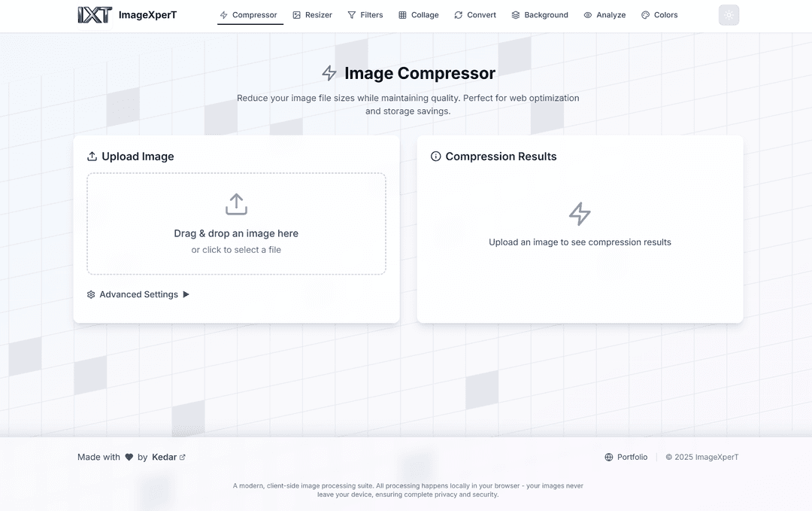Click the Compression Results info icon
Image resolution: width=812 pixels, height=511 pixels.
coord(436,157)
